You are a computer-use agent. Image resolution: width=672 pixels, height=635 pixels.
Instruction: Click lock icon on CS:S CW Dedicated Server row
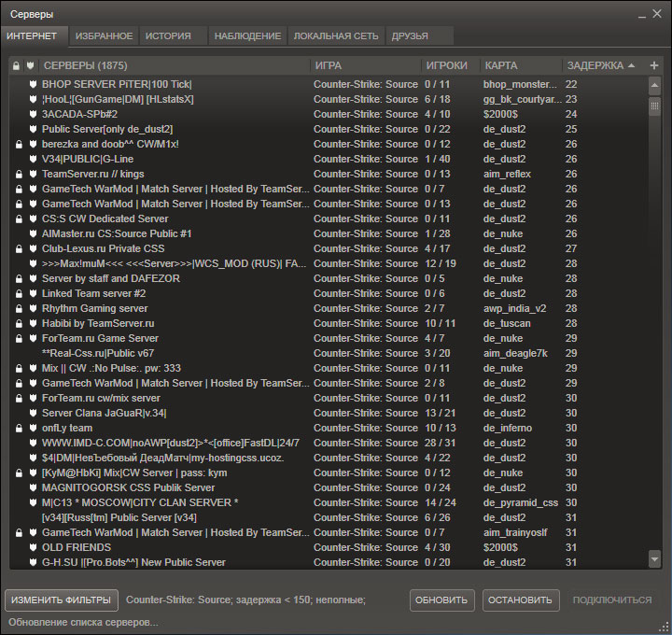(19, 219)
